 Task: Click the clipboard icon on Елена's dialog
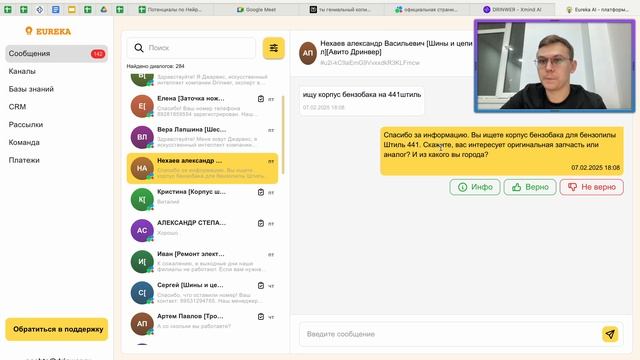(x=261, y=99)
